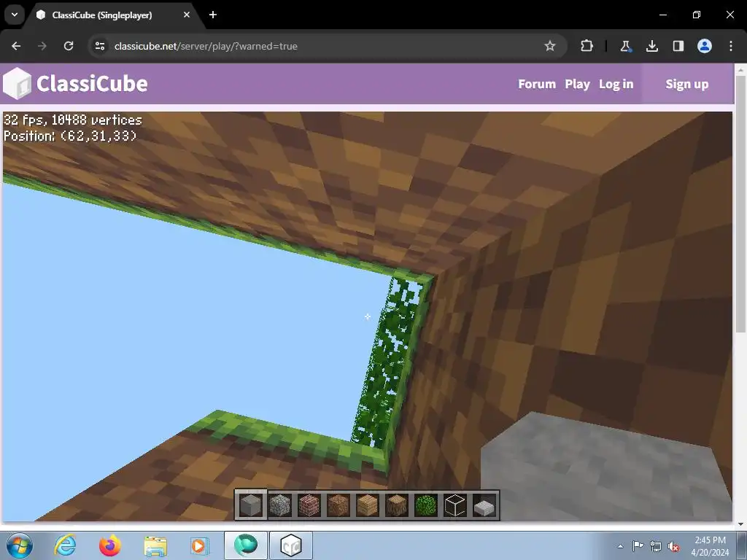
Task: Reload the current page
Action: click(x=69, y=46)
